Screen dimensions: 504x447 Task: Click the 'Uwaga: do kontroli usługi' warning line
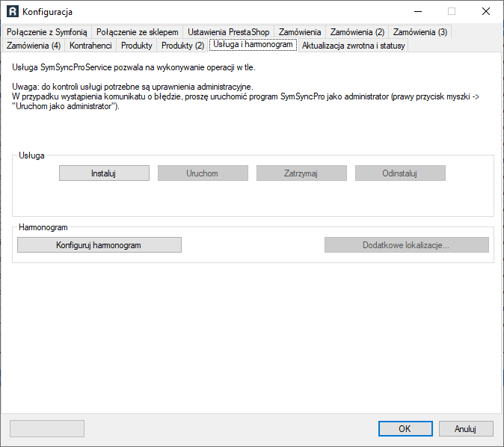point(133,87)
